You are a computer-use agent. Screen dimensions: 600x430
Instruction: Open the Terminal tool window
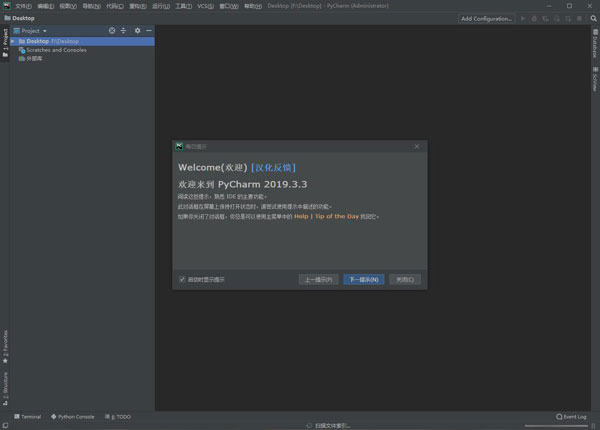(28, 416)
